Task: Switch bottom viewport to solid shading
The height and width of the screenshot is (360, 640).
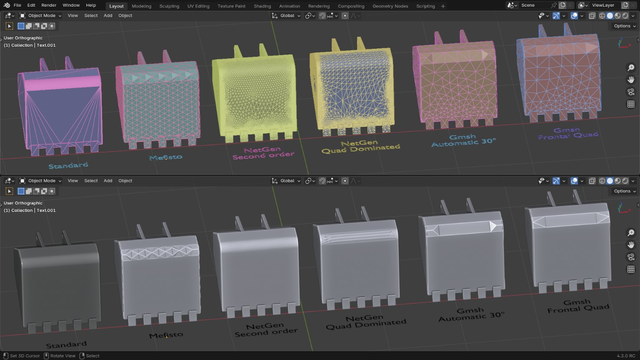Action: pyautogui.click(x=610, y=180)
